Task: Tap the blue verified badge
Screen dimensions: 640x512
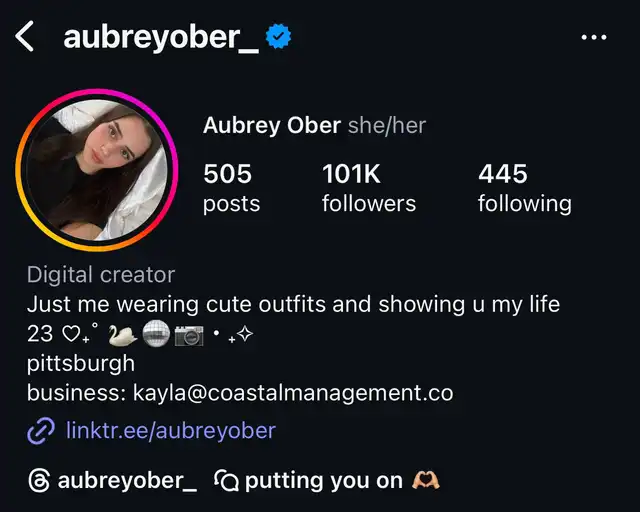Action: point(278,36)
